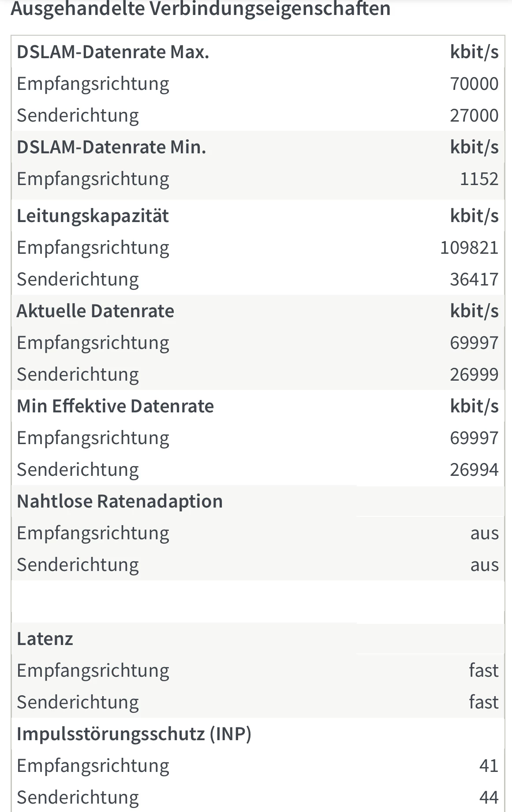This screenshot has width=512, height=812.
Task: Select the DSLAM-Datenrate Min. header
Action: pos(112,147)
